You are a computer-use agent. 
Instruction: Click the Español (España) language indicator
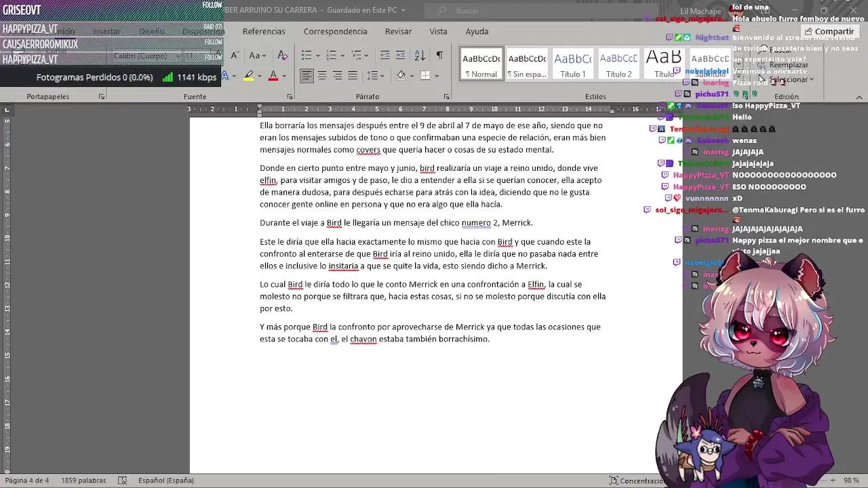tap(166, 481)
